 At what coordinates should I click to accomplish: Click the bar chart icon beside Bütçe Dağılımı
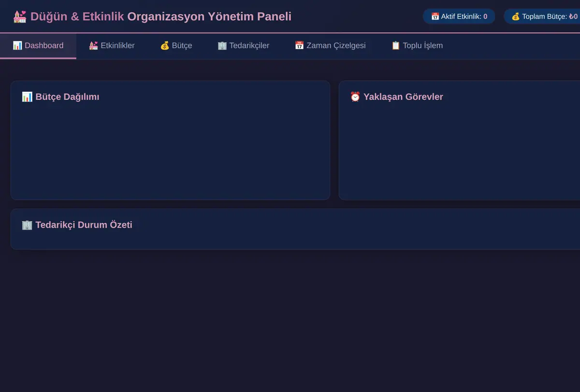(x=27, y=97)
